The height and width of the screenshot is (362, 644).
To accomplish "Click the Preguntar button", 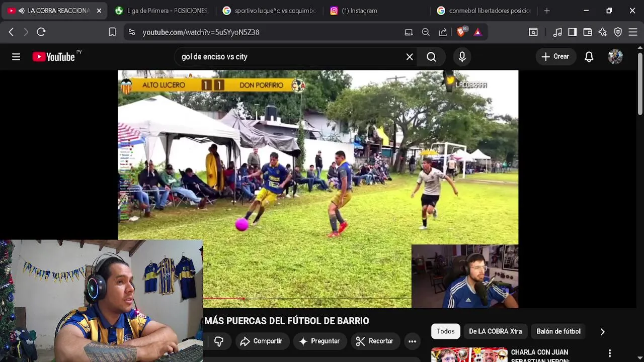I will (x=319, y=341).
